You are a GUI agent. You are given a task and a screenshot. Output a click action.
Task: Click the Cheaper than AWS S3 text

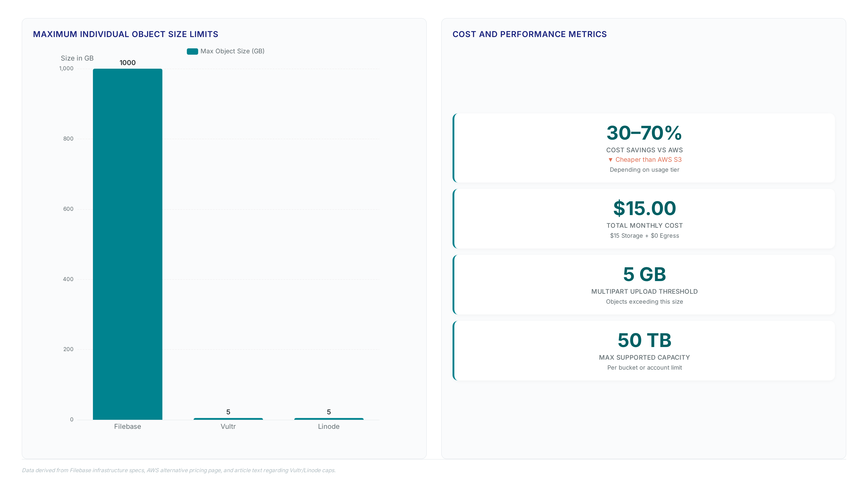[x=649, y=160]
